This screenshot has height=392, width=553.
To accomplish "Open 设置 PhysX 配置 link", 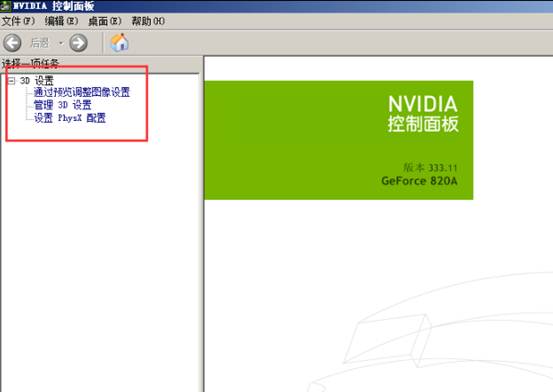I will (69, 118).
